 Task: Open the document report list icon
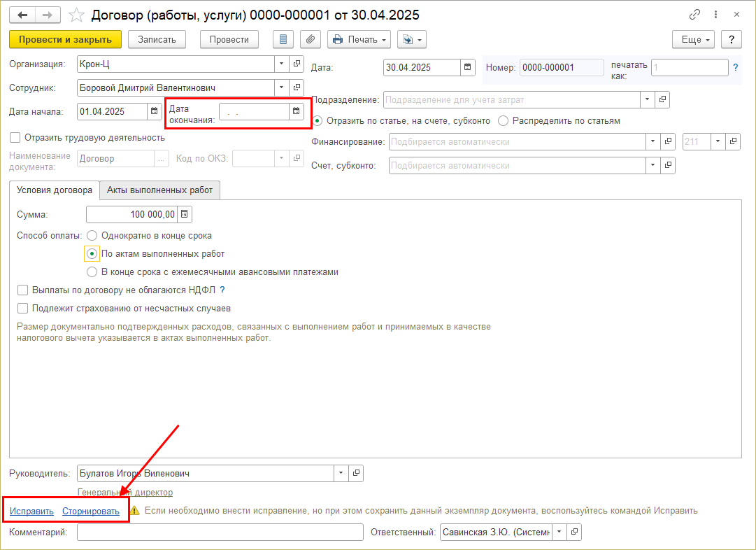tap(283, 40)
